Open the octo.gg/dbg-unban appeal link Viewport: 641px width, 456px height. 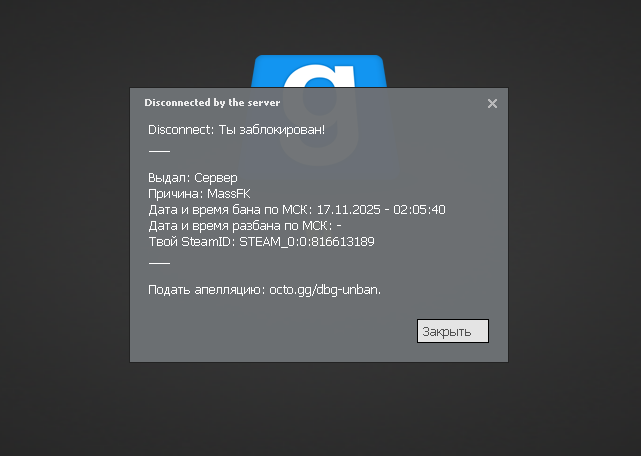click(325, 290)
